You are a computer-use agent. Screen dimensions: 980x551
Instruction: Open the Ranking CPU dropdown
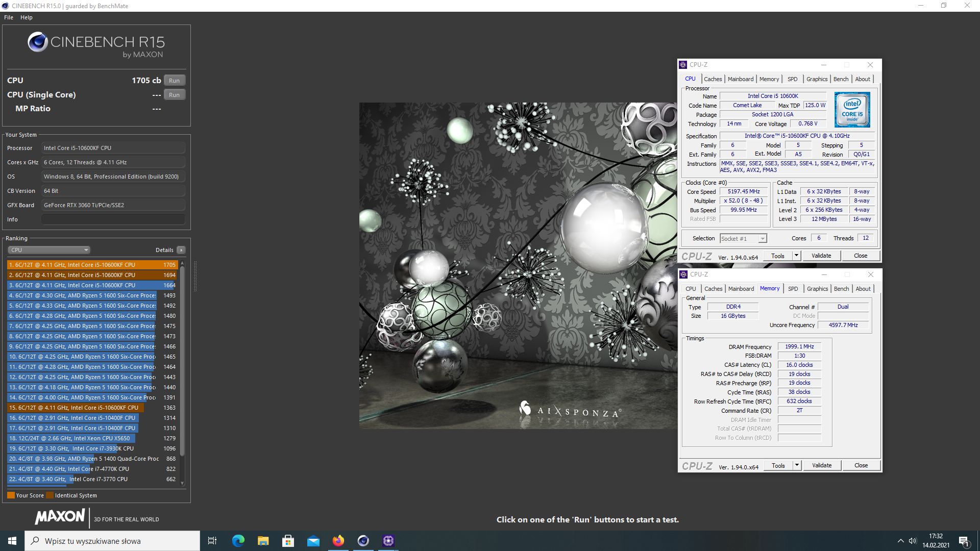(x=49, y=250)
